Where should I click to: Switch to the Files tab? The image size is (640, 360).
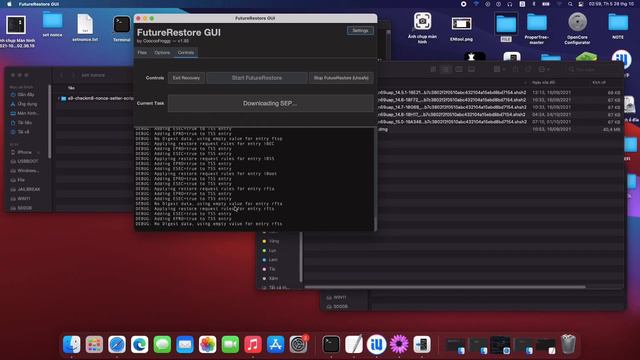pyautogui.click(x=142, y=53)
